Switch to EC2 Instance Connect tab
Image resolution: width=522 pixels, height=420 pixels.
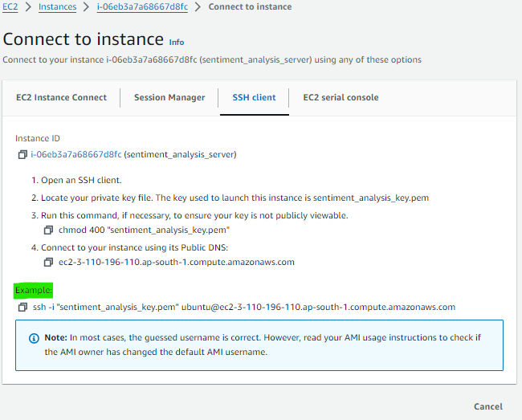pos(61,97)
